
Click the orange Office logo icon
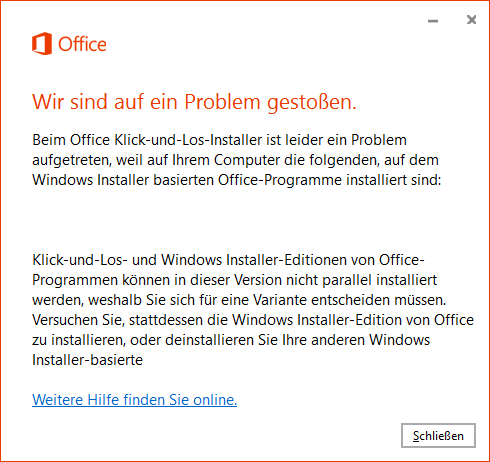(42, 44)
